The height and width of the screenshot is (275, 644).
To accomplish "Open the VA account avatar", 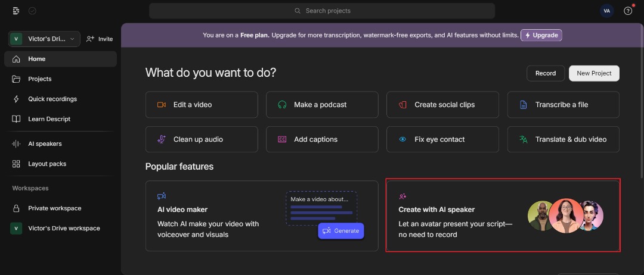I will [x=606, y=11].
